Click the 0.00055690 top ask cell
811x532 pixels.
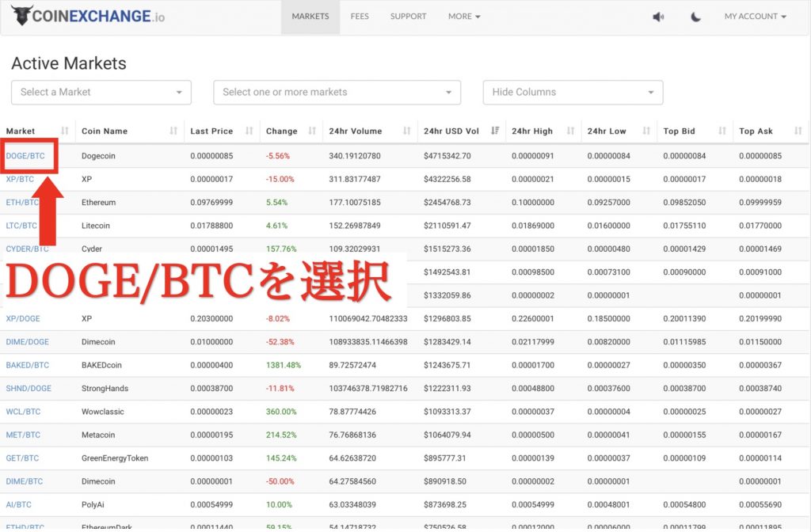(760, 504)
